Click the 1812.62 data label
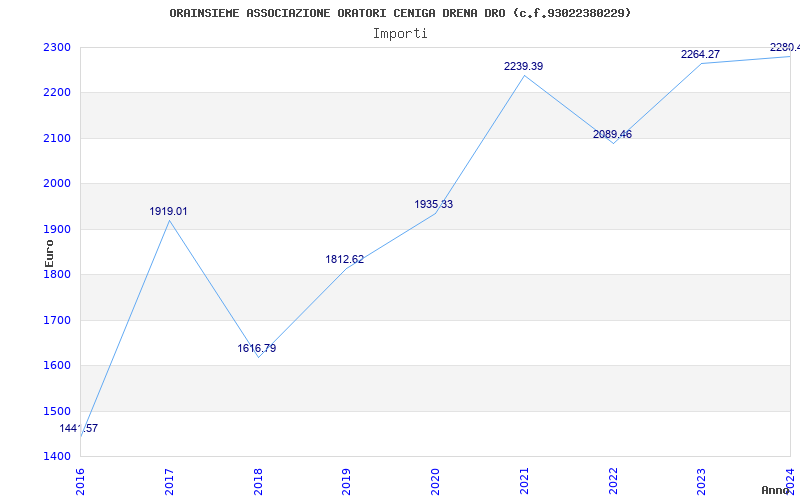This screenshot has height=500, width=800. coord(345,259)
